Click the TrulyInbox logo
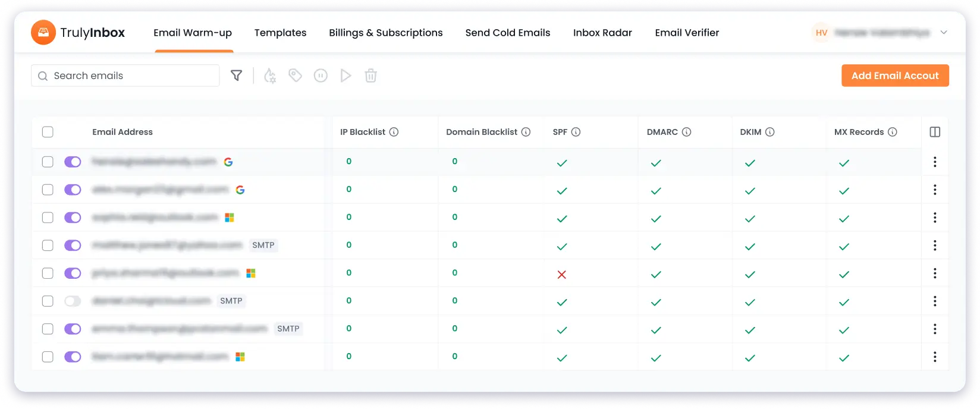Image resolution: width=980 pixels, height=409 pixels. pos(78,33)
